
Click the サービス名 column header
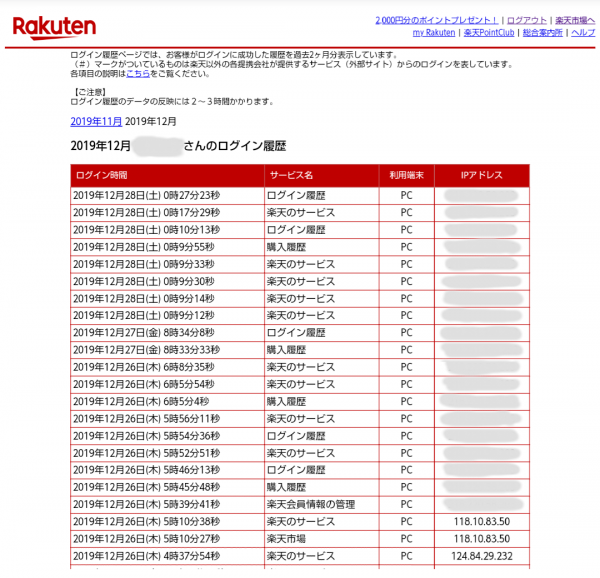pos(321,175)
